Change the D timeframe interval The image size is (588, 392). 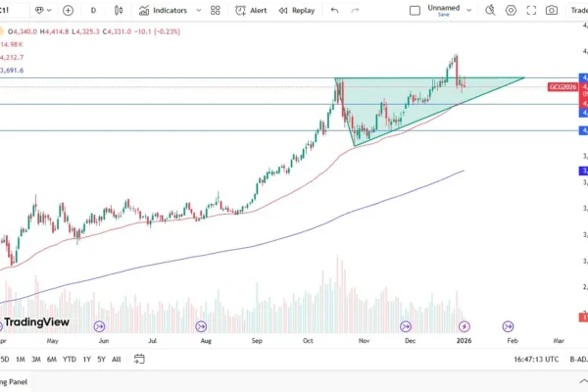coord(93,10)
